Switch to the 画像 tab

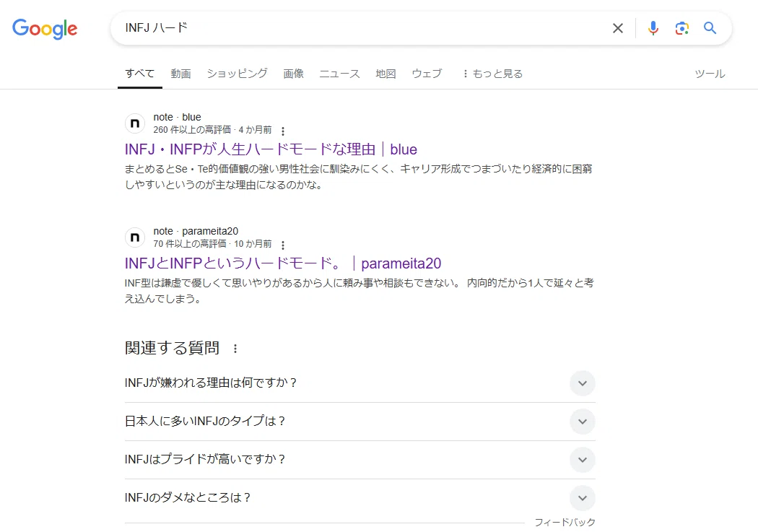(293, 74)
